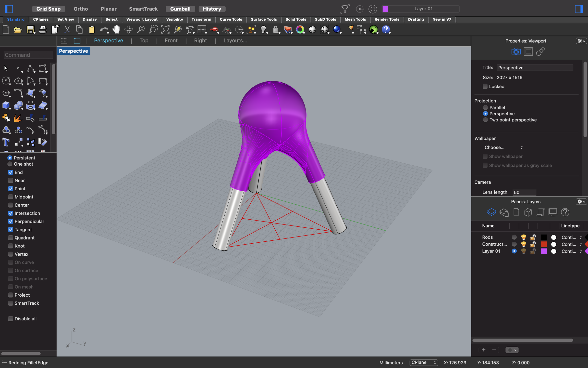The image size is (588, 368).
Task: Open a file using the toolbar icon
Action: tap(18, 30)
